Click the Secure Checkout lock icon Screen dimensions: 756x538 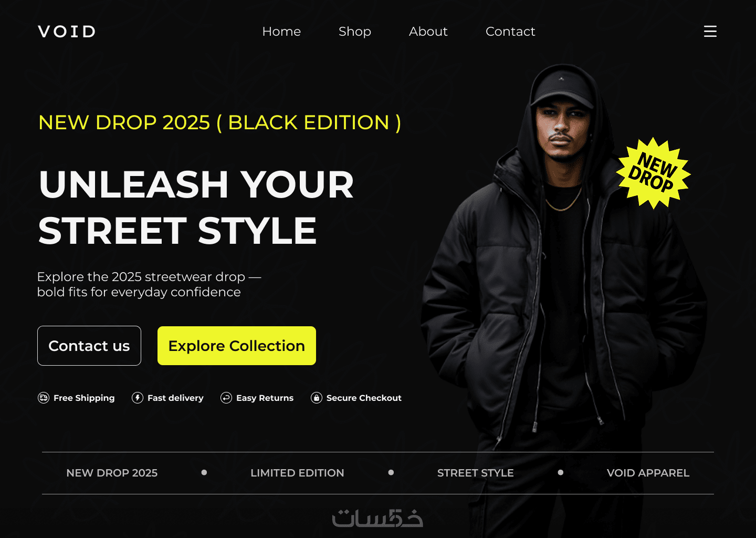coord(317,398)
